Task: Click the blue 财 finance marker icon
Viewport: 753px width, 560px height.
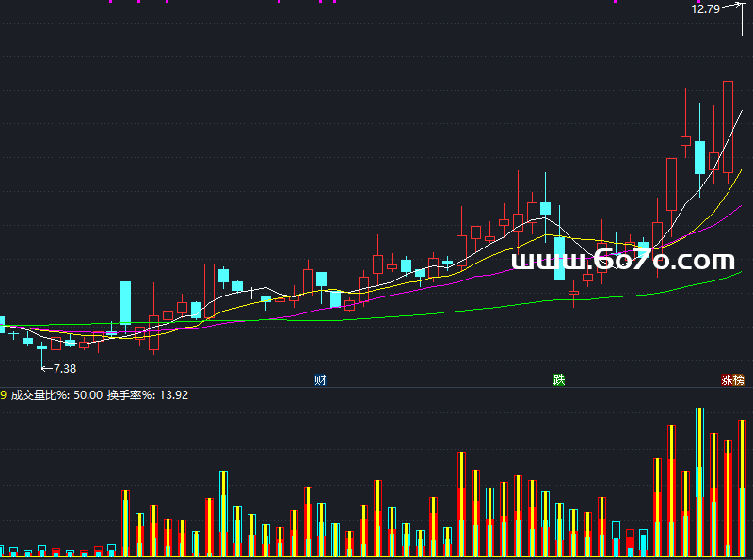Action: pyautogui.click(x=321, y=380)
